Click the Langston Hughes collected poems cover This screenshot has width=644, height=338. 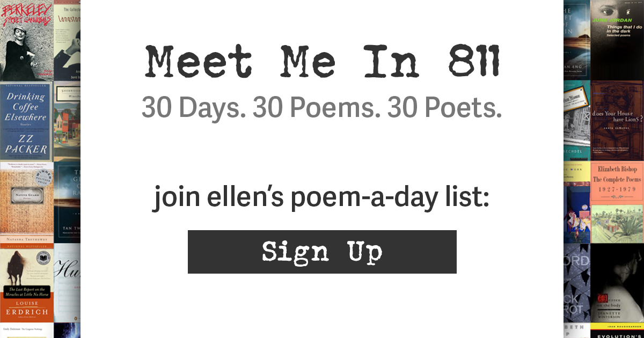(68, 40)
